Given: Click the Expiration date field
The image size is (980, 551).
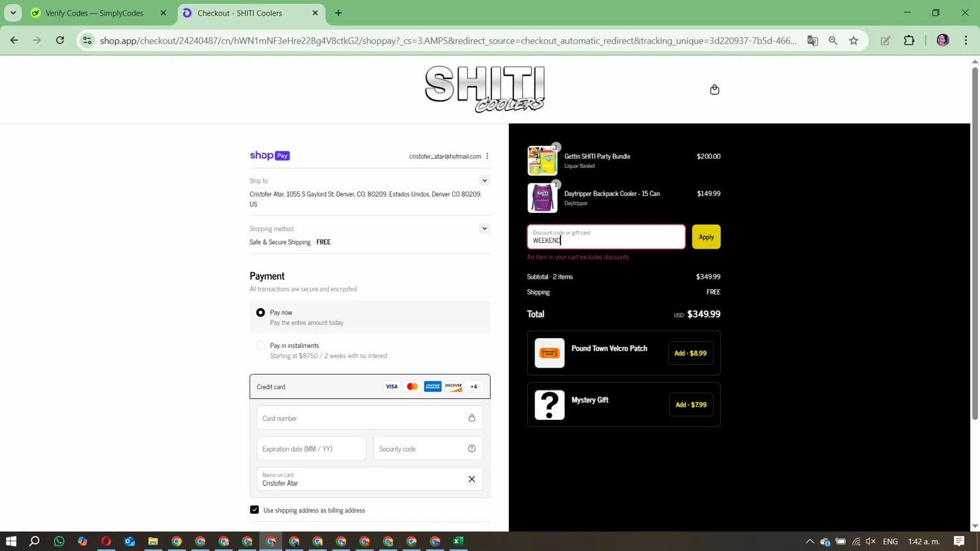Looking at the screenshot, I should click(312, 449).
